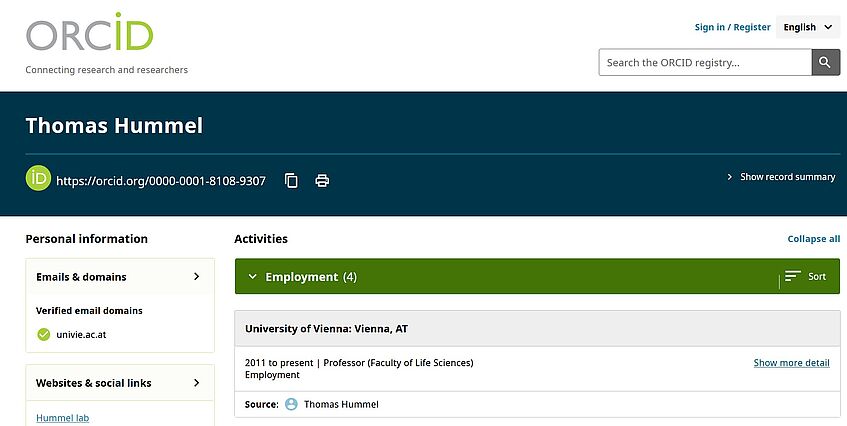This screenshot has height=426, width=847.
Task: Click the green ORCID iD badge
Action: (x=38, y=180)
